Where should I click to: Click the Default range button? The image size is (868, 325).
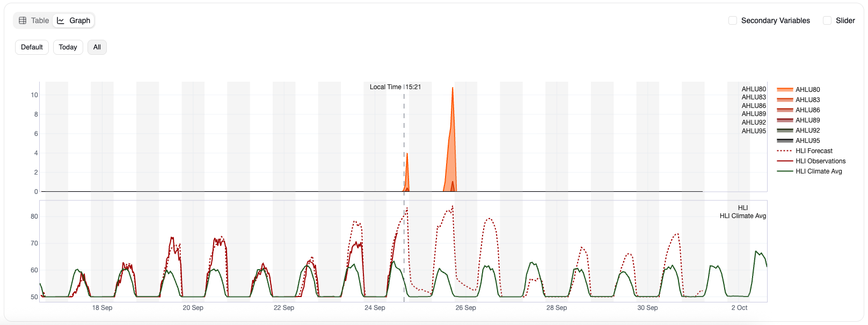click(32, 47)
